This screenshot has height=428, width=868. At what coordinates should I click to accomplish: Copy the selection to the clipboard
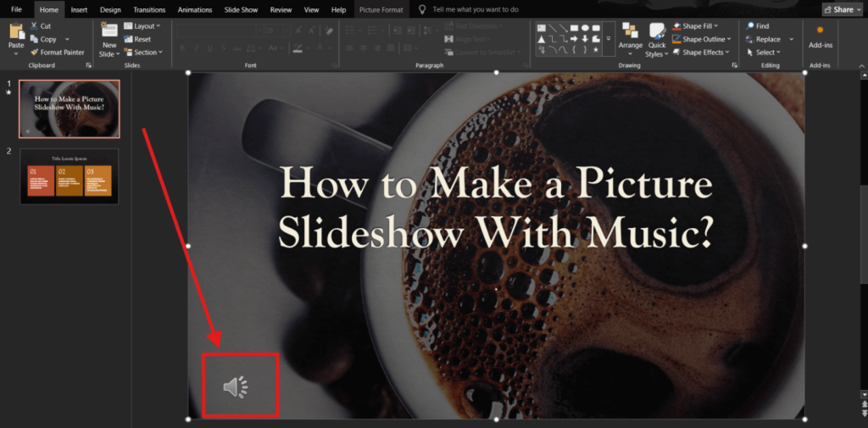point(43,39)
